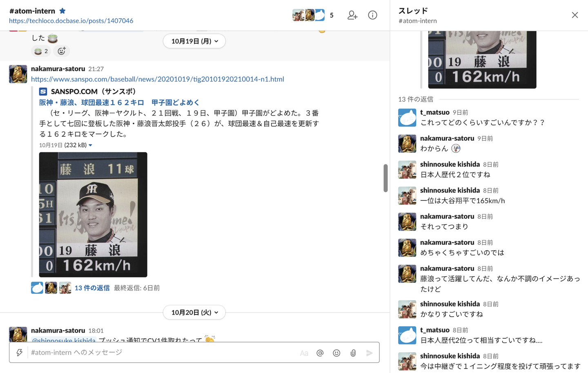Screen dimensions: 588x373
Task: Open shinnosuke kishida name on 日本人歴代２位ですね reply
Action: tap(450, 164)
